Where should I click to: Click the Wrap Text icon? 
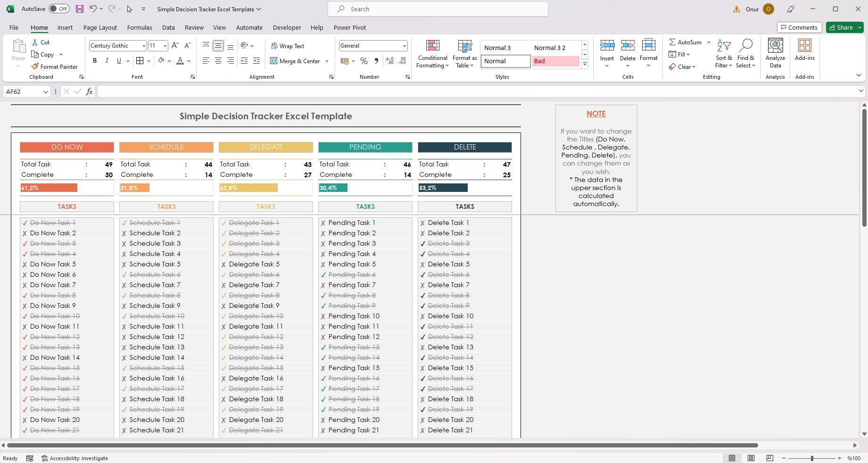coord(288,46)
